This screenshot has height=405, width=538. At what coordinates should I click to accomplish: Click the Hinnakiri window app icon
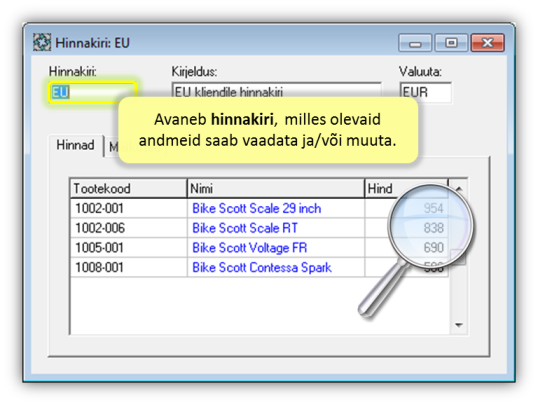click(x=42, y=43)
